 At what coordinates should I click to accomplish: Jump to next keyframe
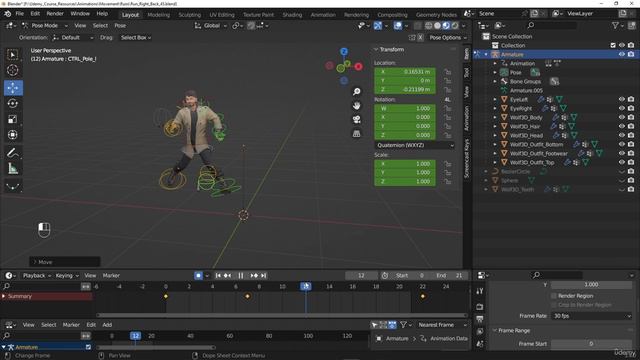point(254,276)
